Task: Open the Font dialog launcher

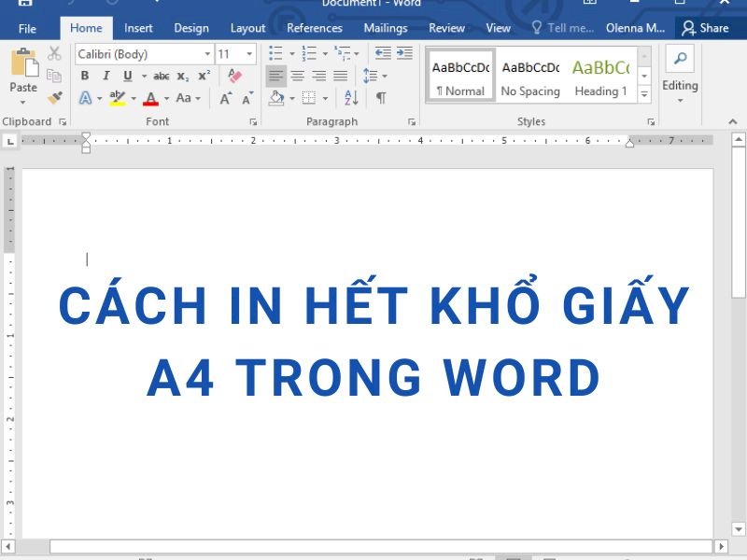Action: (253, 122)
